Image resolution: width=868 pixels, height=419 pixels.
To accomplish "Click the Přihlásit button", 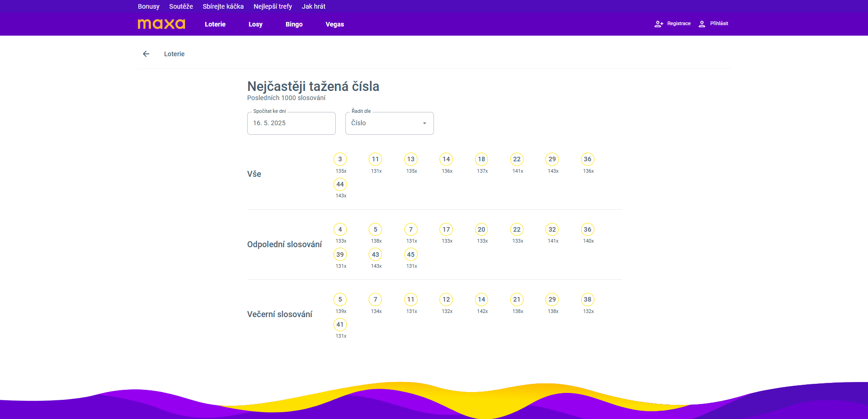I will 713,24.
